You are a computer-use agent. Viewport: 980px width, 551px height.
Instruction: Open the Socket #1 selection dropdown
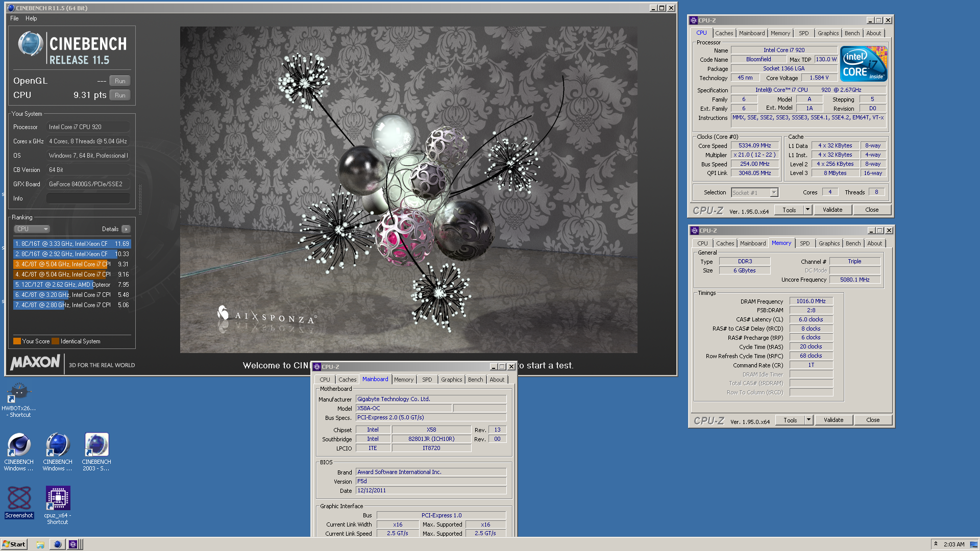click(774, 193)
